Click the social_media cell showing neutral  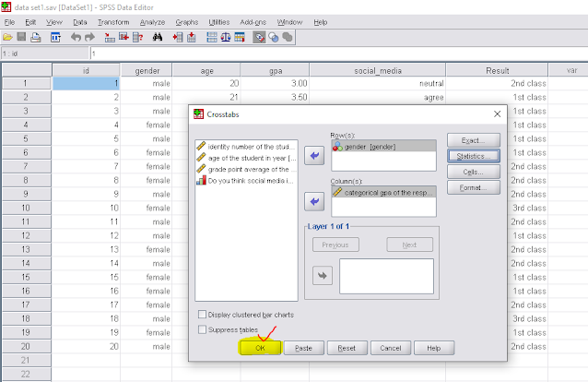coord(378,83)
